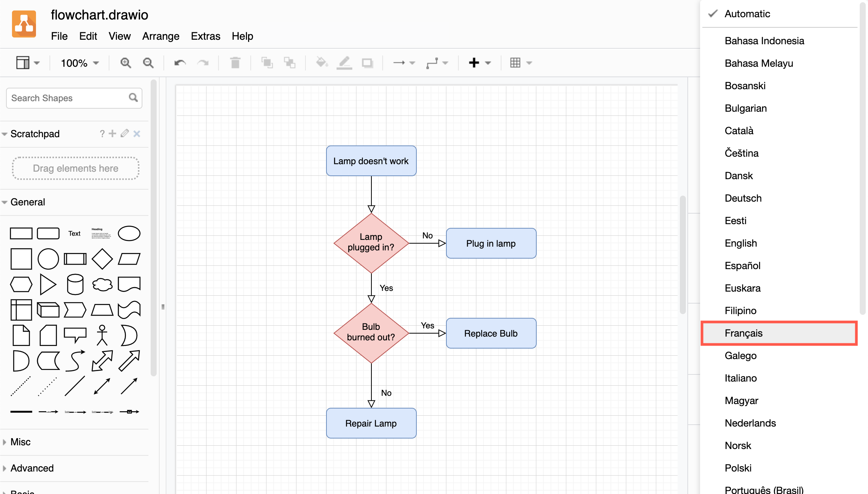Open the Arrange menu

pos(160,36)
